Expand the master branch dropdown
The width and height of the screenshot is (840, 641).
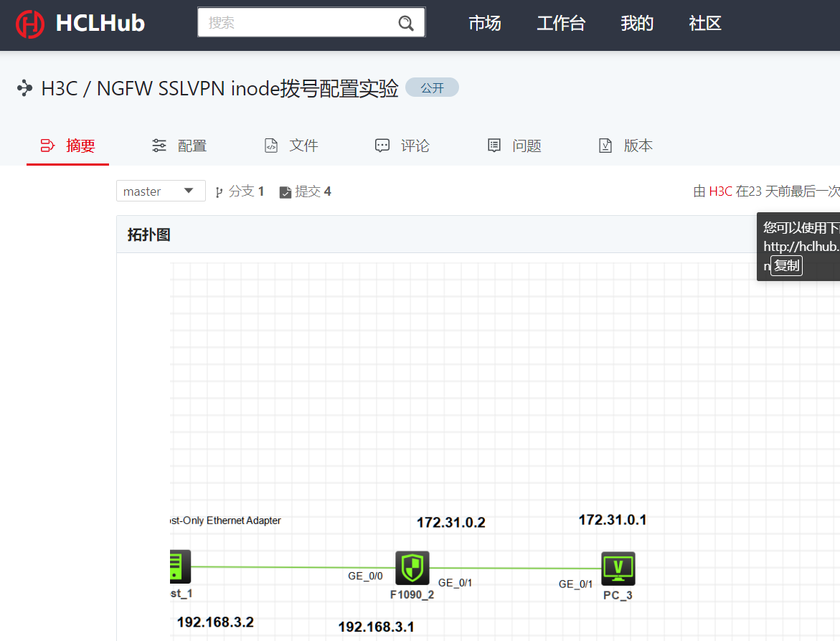coord(161,191)
